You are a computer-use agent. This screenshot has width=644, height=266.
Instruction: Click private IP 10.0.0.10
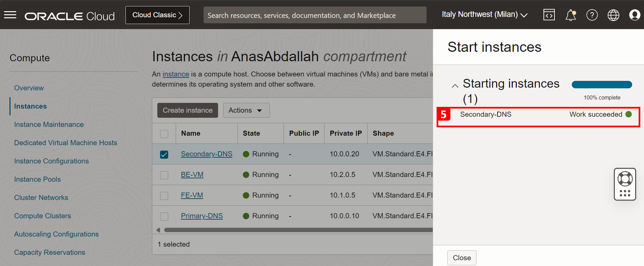[x=344, y=216]
